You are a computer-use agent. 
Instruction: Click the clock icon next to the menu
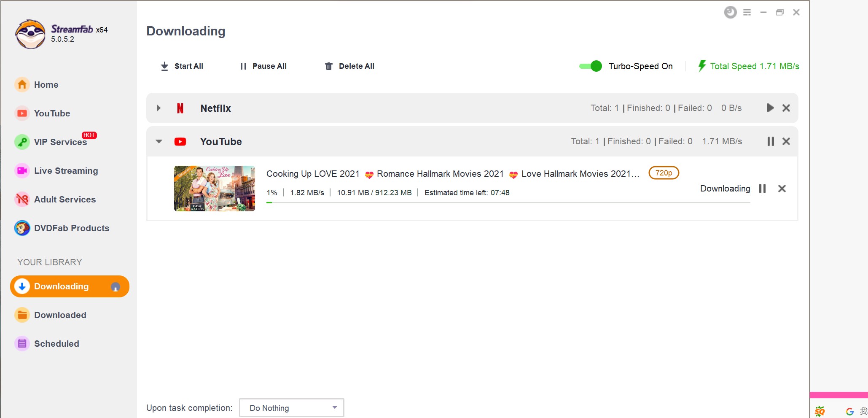pos(730,12)
